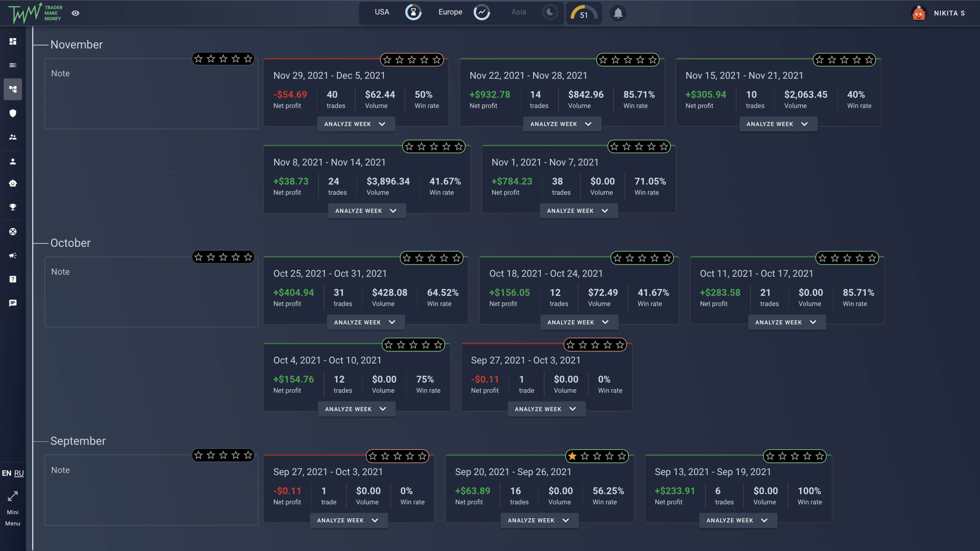Open the chat message icon in sidebar

point(13,303)
